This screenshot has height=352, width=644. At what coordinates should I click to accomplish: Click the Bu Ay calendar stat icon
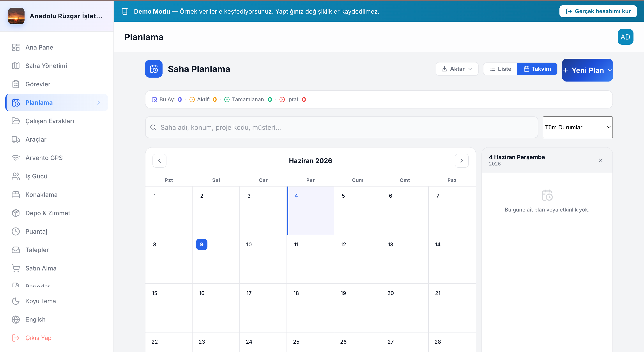point(154,100)
